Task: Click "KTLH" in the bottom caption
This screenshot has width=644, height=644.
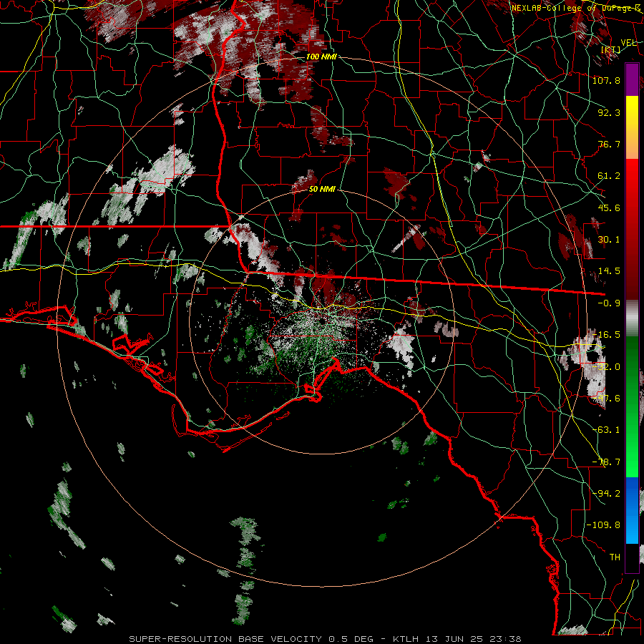Action: click(406, 639)
